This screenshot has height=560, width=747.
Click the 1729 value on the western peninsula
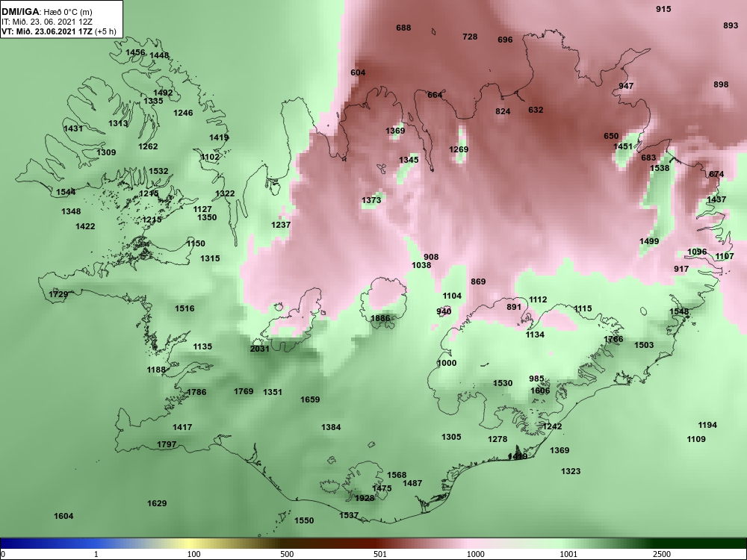coord(58,294)
